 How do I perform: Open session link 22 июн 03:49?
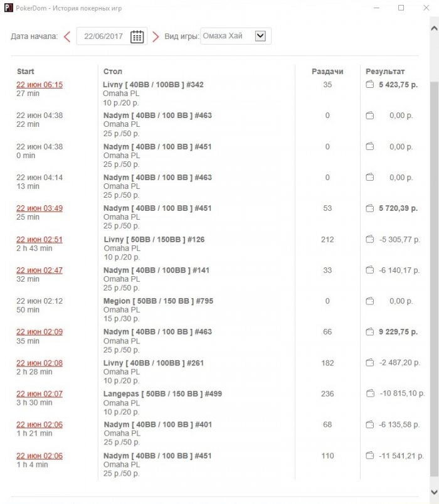click(40, 208)
